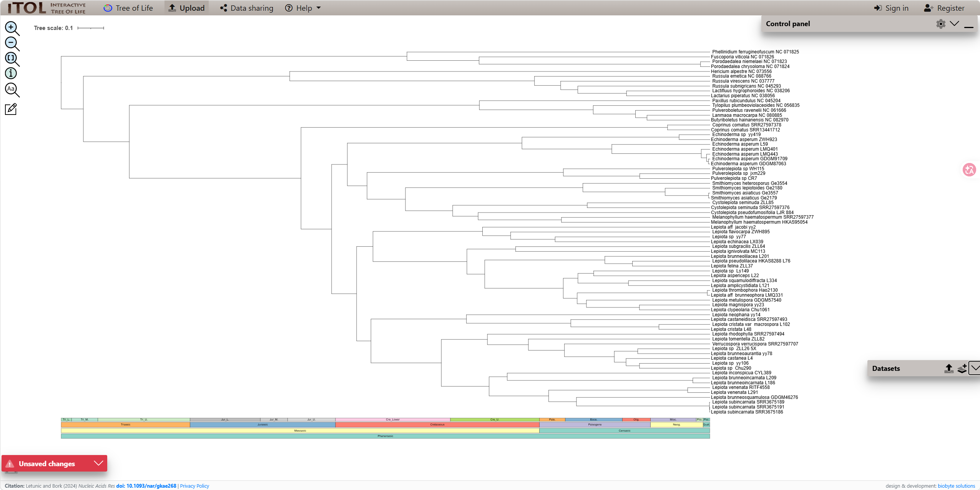Expand the Control panel chevron
Screen dimensions: 980x490
(x=954, y=24)
